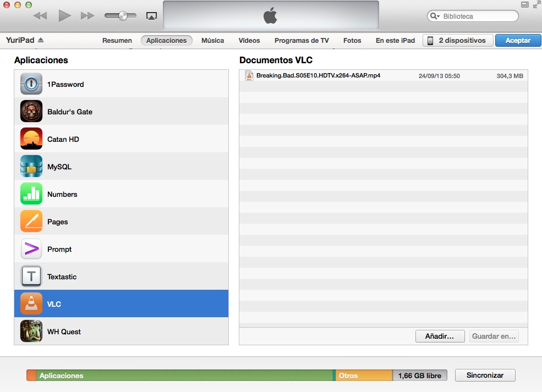This screenshot has height=392, width=542.
Task: Click the Textastic label
Action: click(x=62, y=277)
